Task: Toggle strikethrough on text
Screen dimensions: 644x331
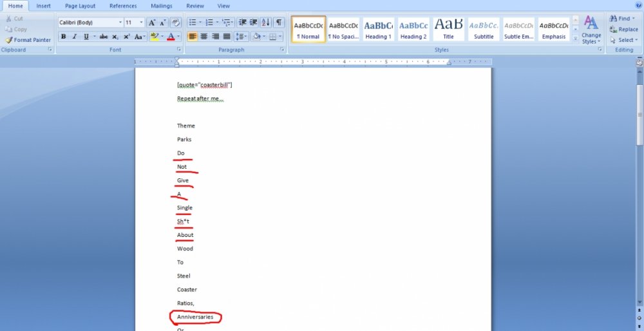Action: click(103, 37)
